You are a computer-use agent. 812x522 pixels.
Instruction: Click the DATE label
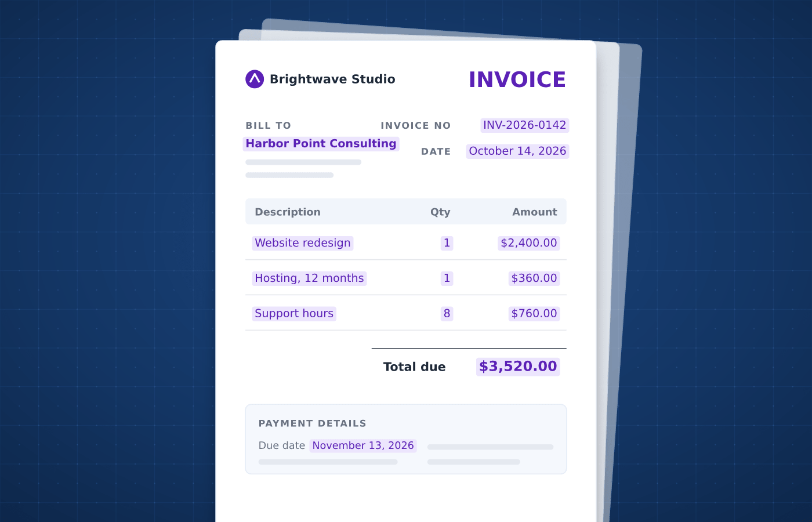tap(436, 151)
